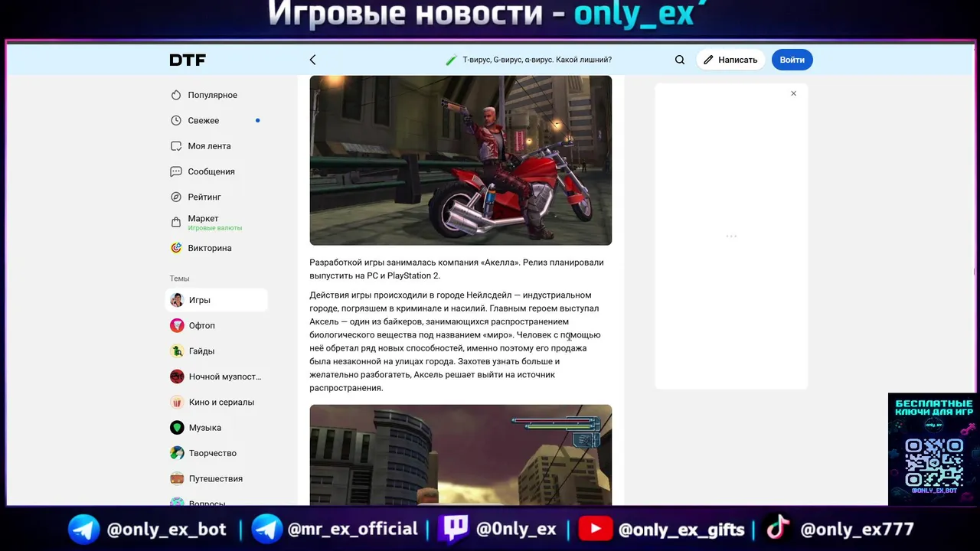Go back with the left chevron arrow
The width and height of the screenshot is (980, 551).
(x=312, y=60)
